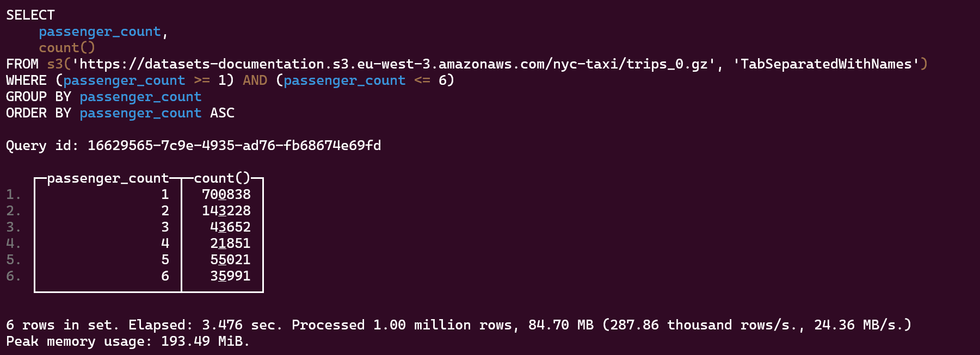Click the value 700838 in the first row
980x355 pixels.
pyautogui.click(x=226, y=195)
